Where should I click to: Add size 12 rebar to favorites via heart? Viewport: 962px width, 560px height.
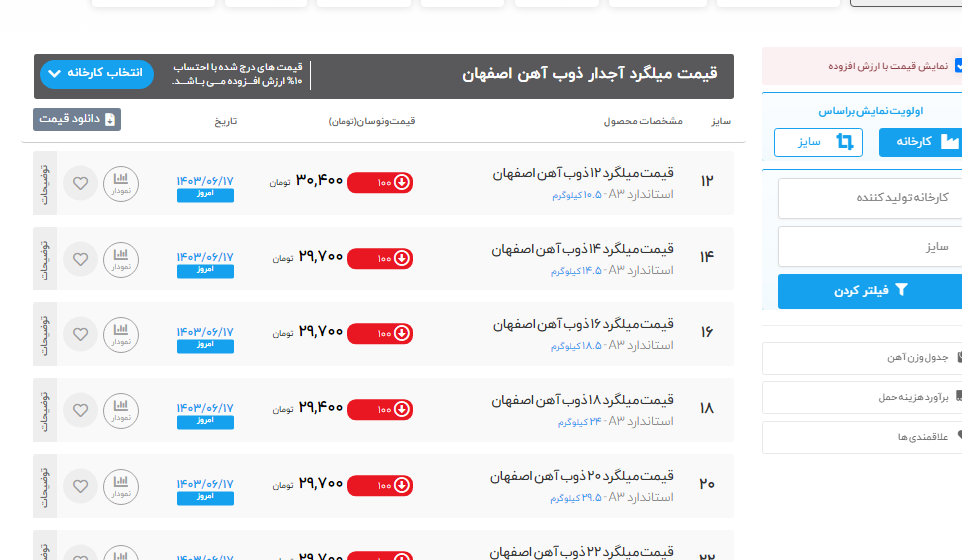tap(81, 183)
